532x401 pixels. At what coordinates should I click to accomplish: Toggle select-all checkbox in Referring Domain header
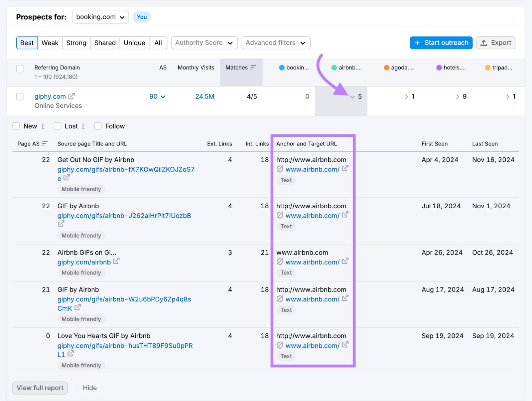pos(20,69)
